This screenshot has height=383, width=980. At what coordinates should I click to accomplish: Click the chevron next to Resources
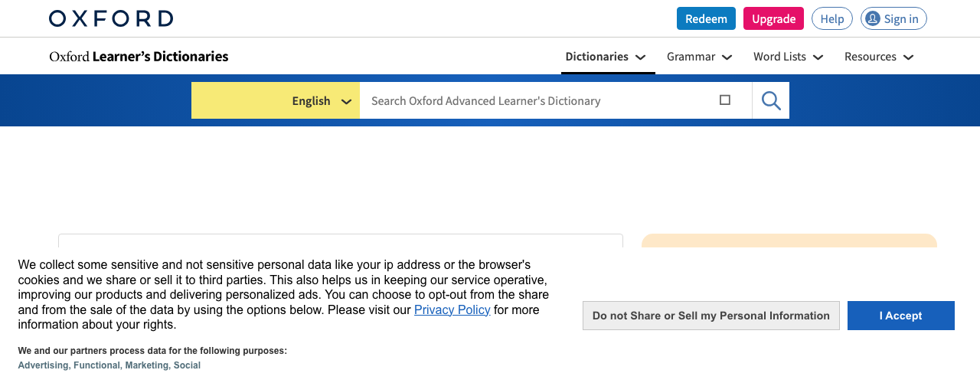click(x=908, y=57)
